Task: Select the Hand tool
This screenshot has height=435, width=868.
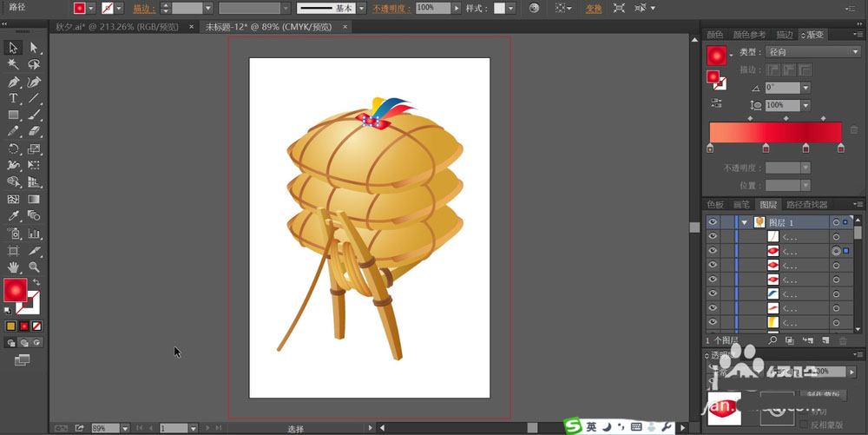Action: pos(13,267)
